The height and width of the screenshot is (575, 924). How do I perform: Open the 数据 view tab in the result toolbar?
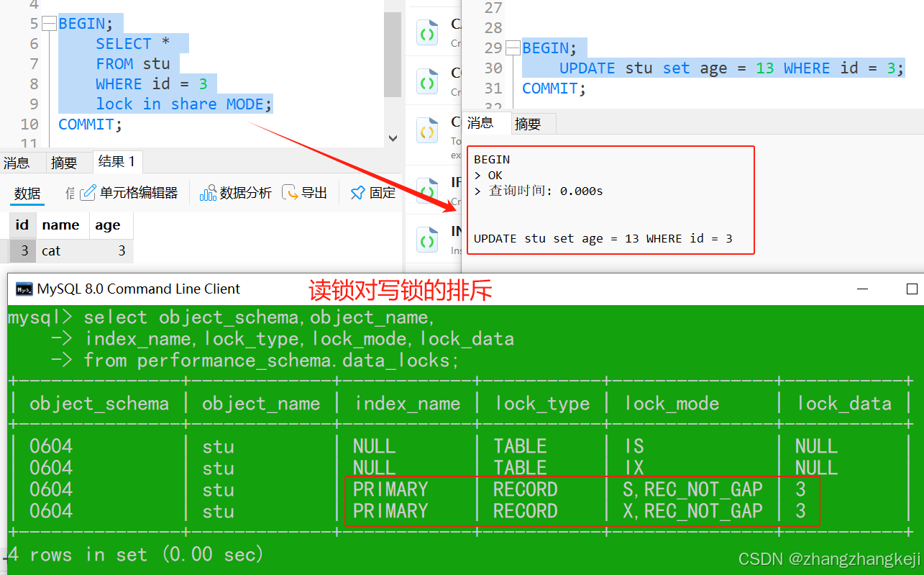[27, 193]
